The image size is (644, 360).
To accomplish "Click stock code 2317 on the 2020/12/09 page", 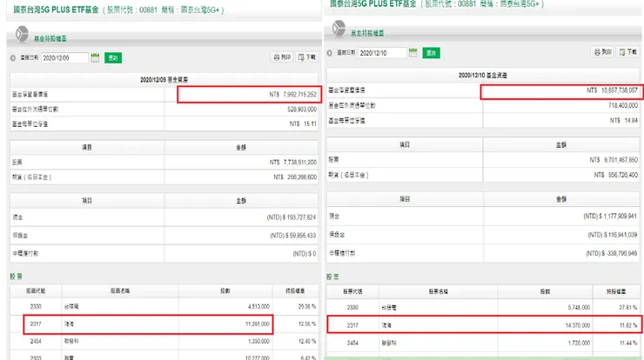I will [x=36, y=323].
